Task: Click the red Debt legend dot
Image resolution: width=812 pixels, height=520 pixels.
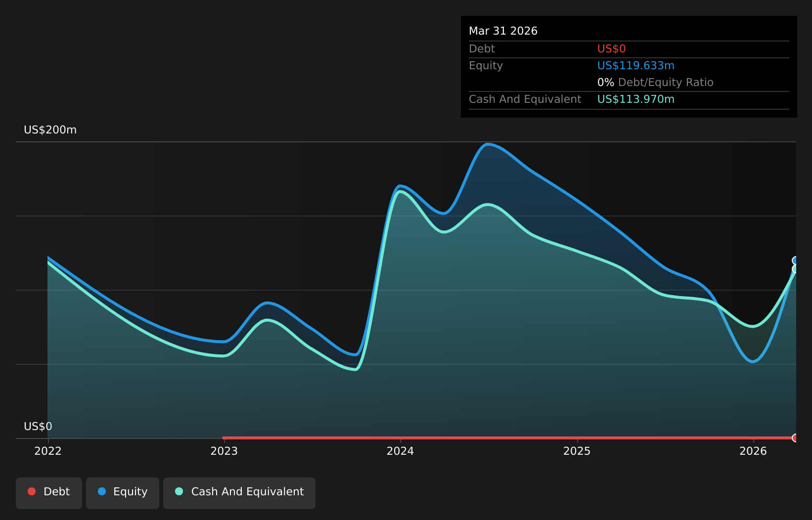Action: tap(32, 491)
